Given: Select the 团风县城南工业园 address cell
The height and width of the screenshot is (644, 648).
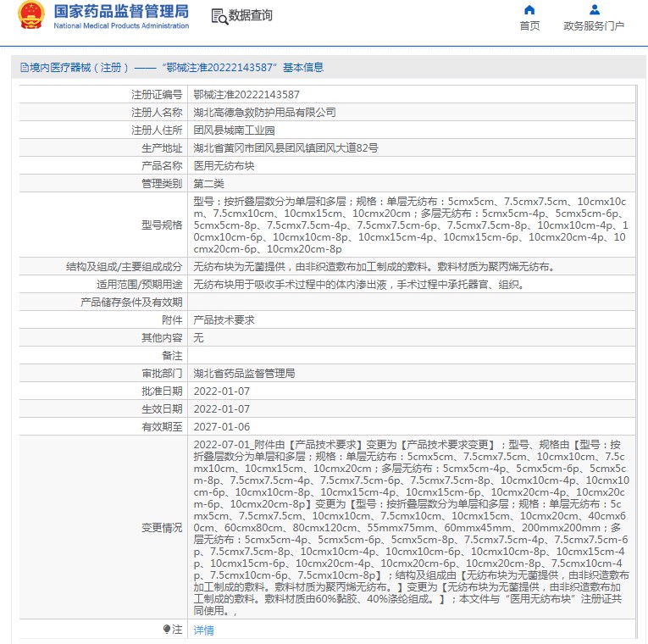Looking at the screenshot, I should click(234, 130).
